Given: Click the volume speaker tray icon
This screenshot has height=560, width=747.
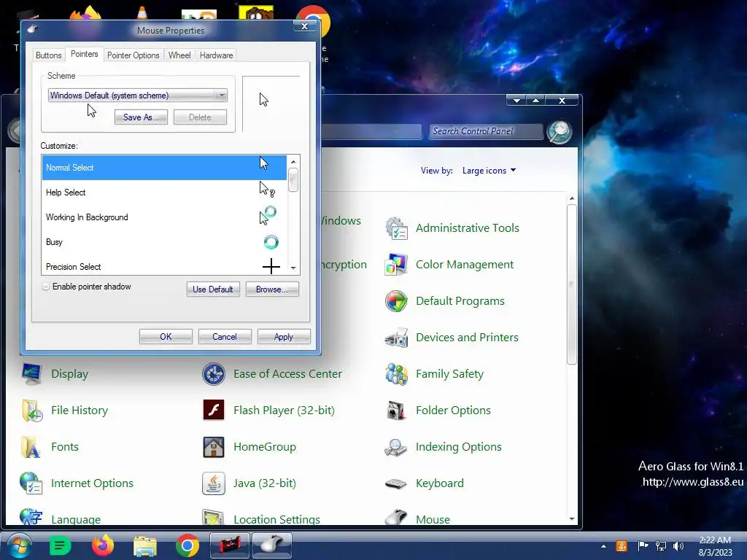Looking at the screenshot, I should 678,546.
